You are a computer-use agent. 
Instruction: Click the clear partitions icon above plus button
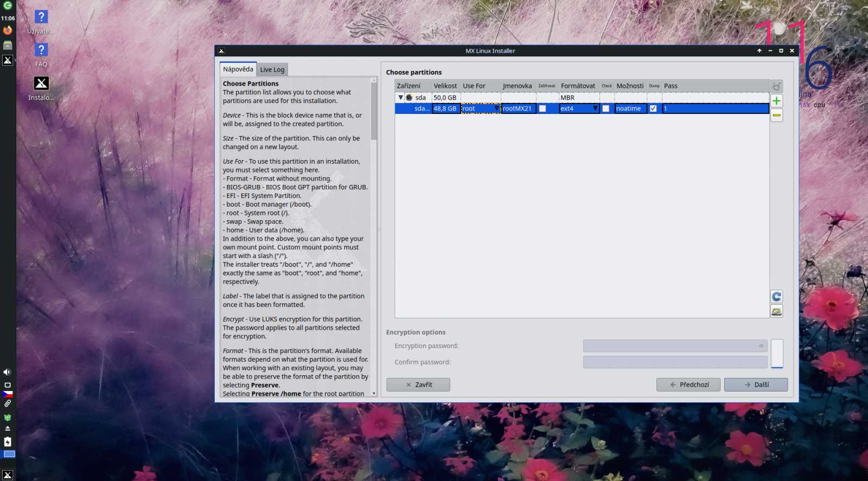pyautogui.click(x=776, y=87)
